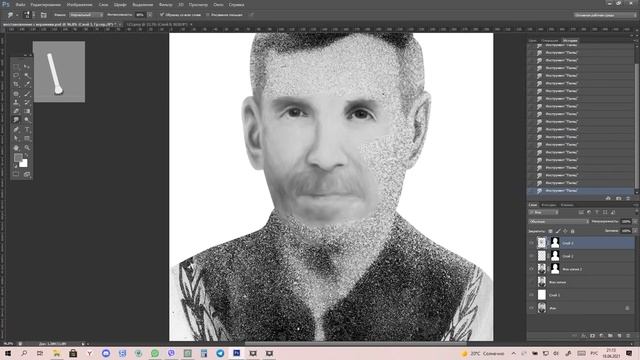This screenshot has height=360, width=640.
Task: Select the Move tool
Action: 27,67
